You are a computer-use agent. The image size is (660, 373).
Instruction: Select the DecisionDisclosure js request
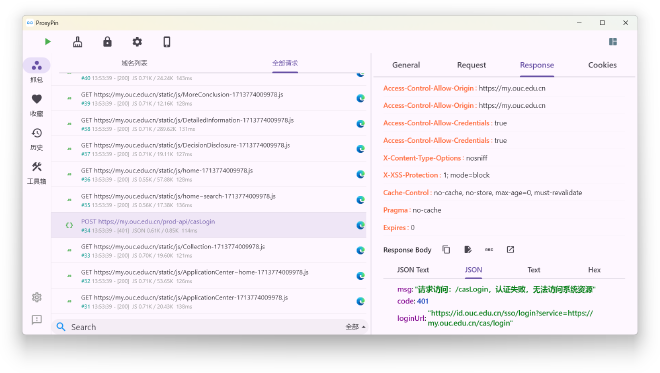pos(209,149)
